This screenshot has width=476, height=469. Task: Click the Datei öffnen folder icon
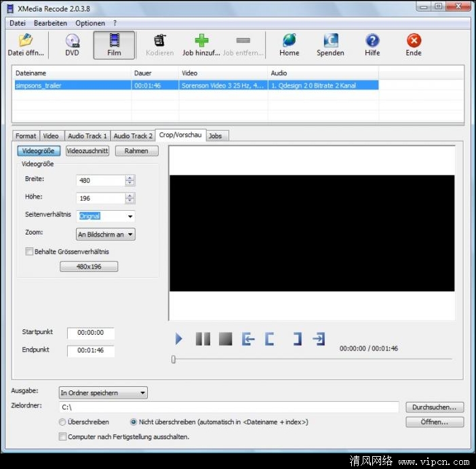25,41
